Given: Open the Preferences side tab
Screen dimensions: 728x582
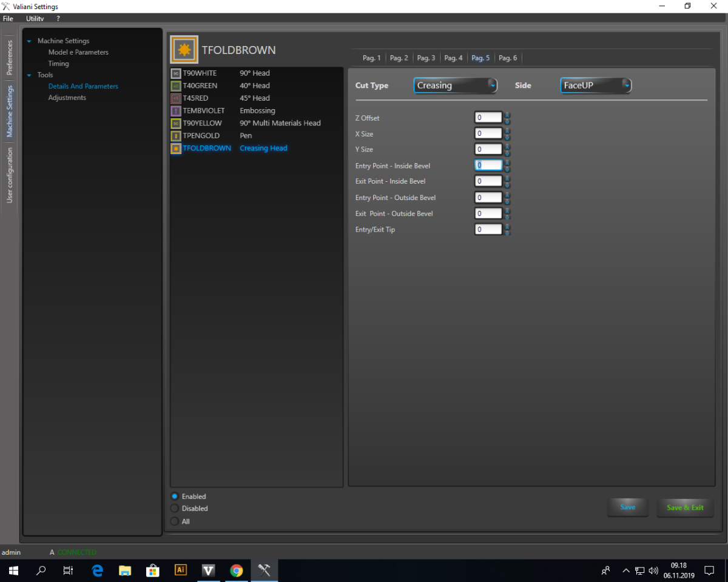Looking at the screenshot, I should (x=9, y=58).
